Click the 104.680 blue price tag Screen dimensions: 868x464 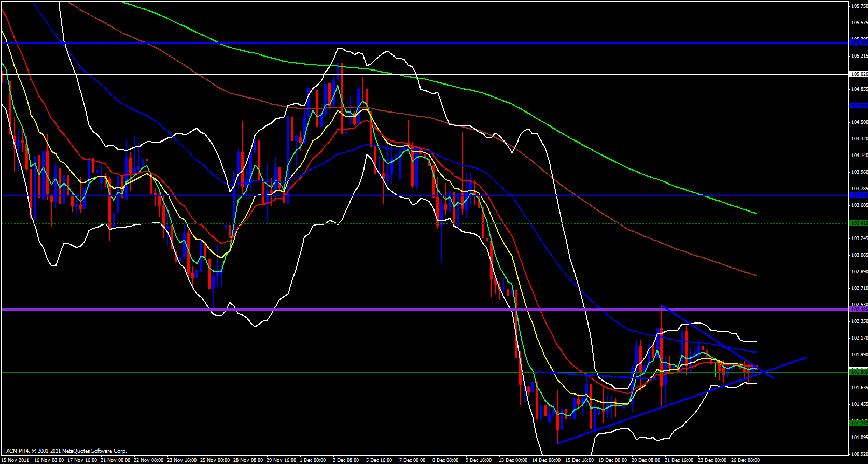858,106
